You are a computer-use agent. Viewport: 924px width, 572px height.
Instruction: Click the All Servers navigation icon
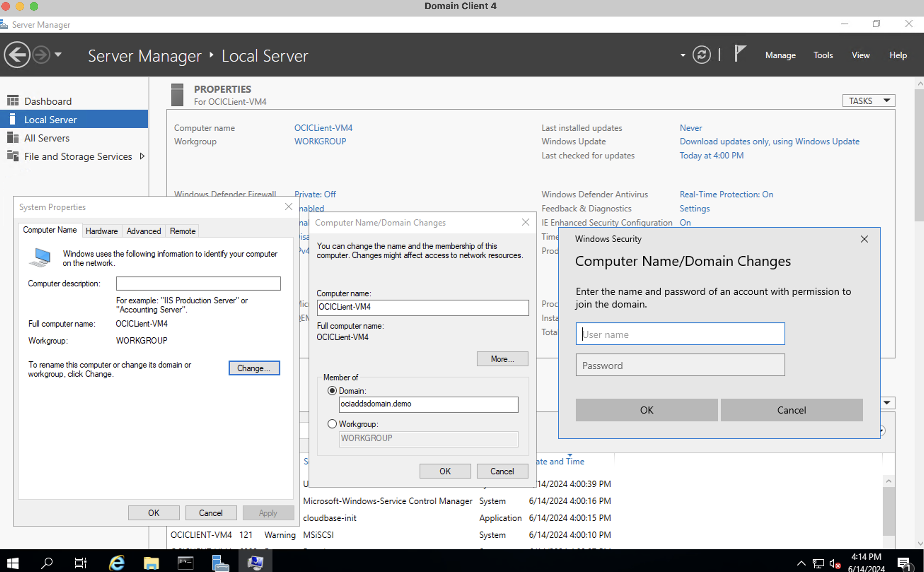[x=12, y=138]
